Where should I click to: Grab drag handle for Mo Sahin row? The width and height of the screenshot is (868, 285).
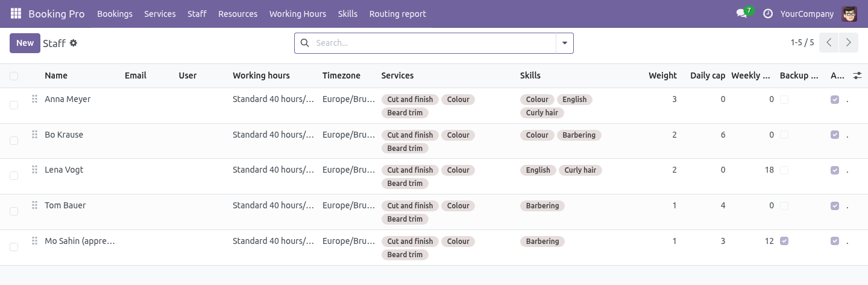(x=34, y=241)
